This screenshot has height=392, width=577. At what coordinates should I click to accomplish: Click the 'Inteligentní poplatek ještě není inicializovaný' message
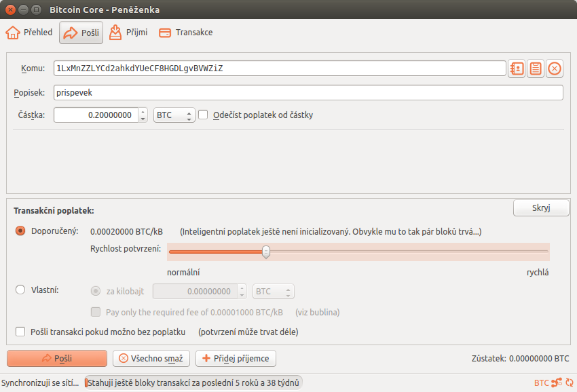click(331, 232)
